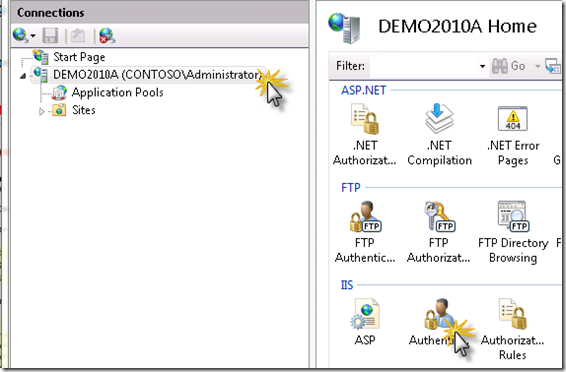The image size is (566, 372).
Task: Open FTP Authorization Rules feature
Action: (439, 232)
